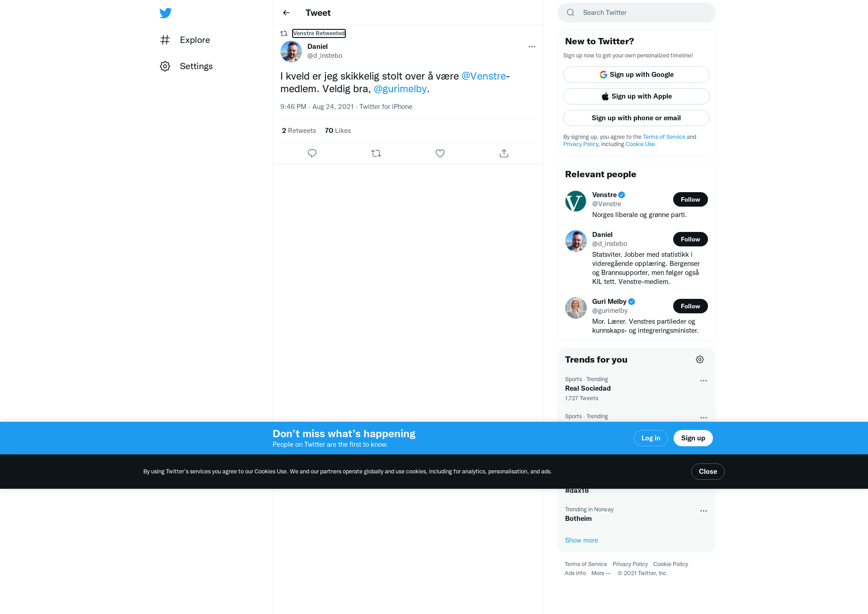The width and height of the screenshot is (868, 614).
Task: Click the reply speech bubble icon
Action: coord(312,153)
